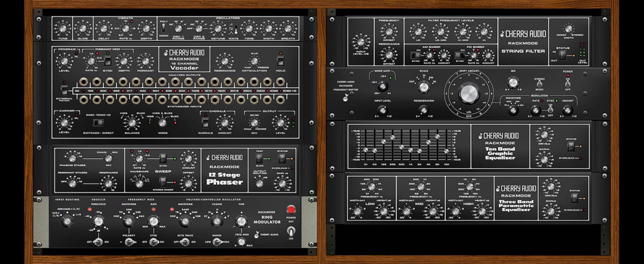Click the Noise Gate knob on Frequency Shifter

click(x=383, y=87)
